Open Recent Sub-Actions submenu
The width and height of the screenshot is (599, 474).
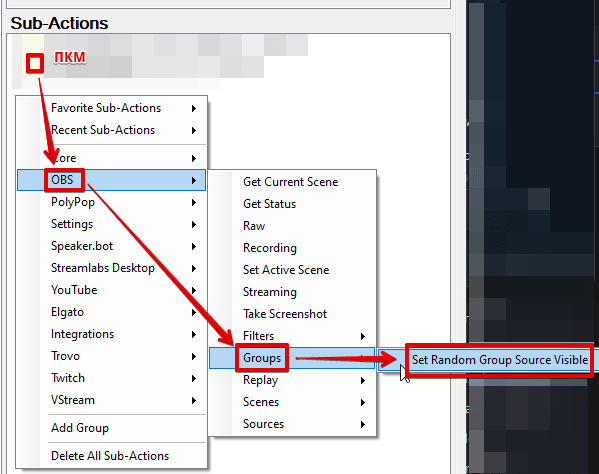pyautogui.click(x=111, y=130)
